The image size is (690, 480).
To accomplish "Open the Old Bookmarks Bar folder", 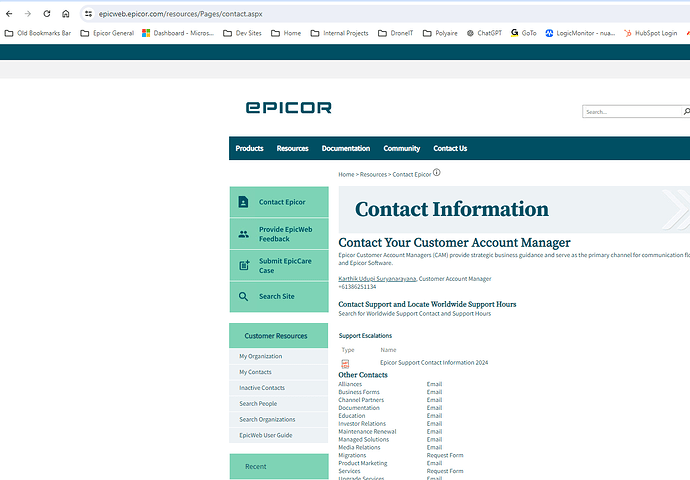I will (x=37, y=33).
